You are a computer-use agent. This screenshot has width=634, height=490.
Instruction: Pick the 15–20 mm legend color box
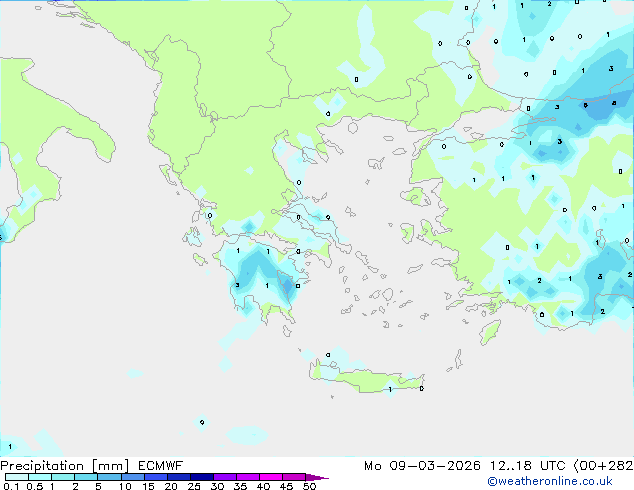[156, 477]
